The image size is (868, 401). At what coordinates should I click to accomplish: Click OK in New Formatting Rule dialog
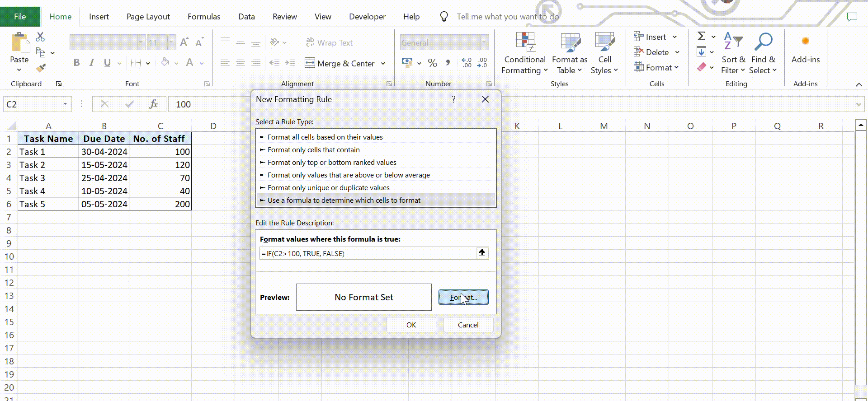(411, 325)
